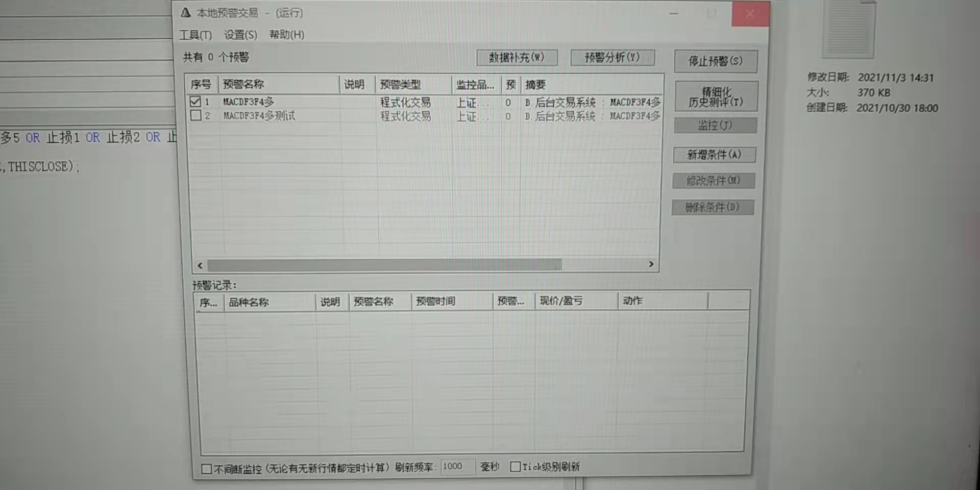Enable 不间断监控 checkbox
This screenshot has width=980, height=490.
[206, 469]
